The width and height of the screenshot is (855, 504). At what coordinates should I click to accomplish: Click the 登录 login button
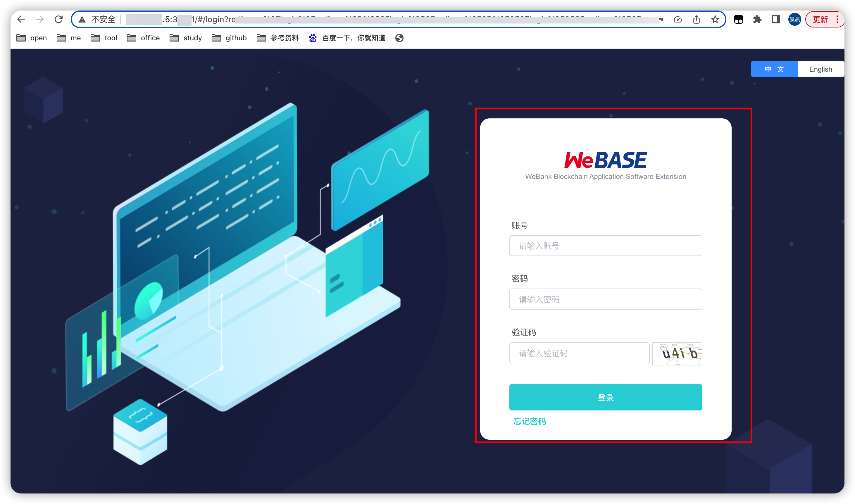point(605,396)
